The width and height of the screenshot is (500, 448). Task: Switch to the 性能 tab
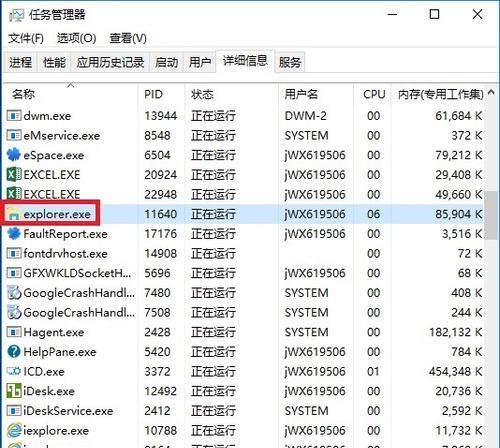(54, 62)
